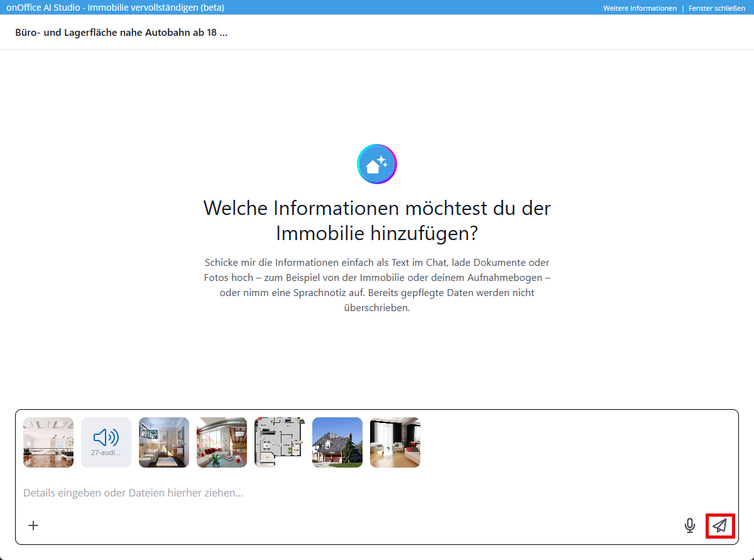Click the AI Studio house sparkle logo

tap(377, 164)
